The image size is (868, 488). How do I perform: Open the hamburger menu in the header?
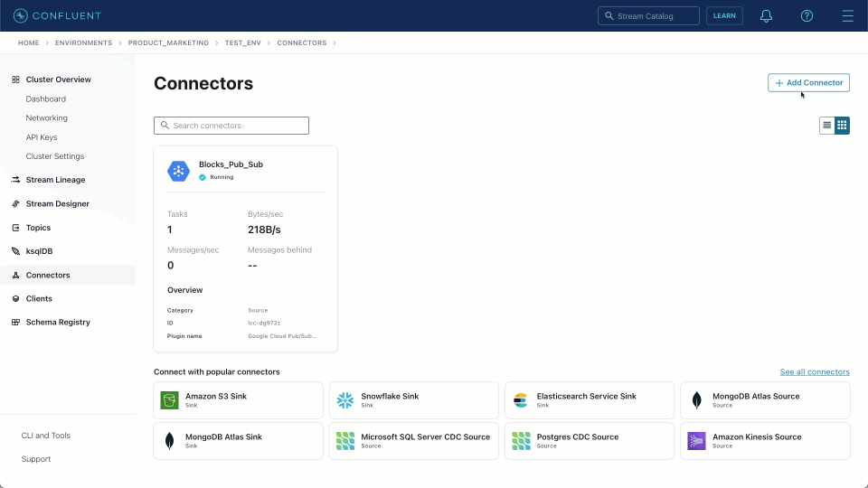(x=847, y=16)
